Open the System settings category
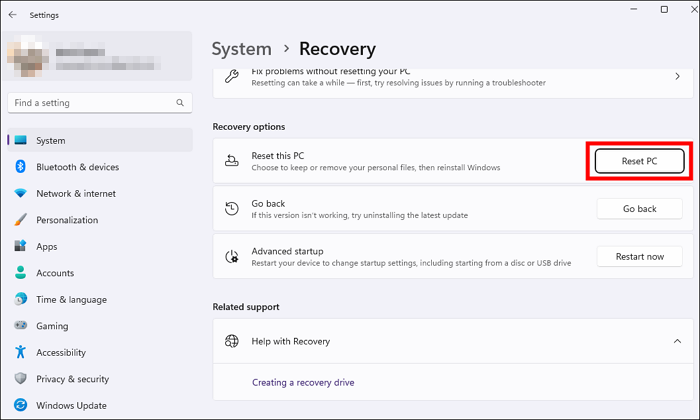The image size is (700, 420). coord(100,140)
